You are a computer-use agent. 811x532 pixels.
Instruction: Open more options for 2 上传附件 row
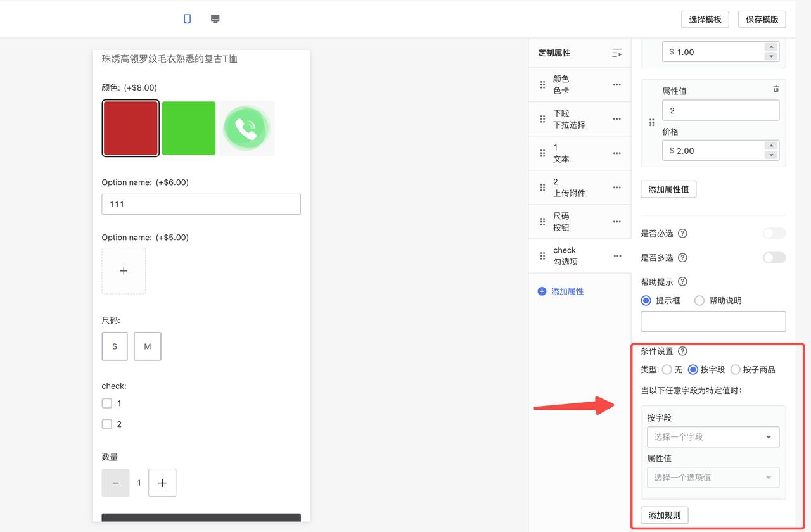617,187
